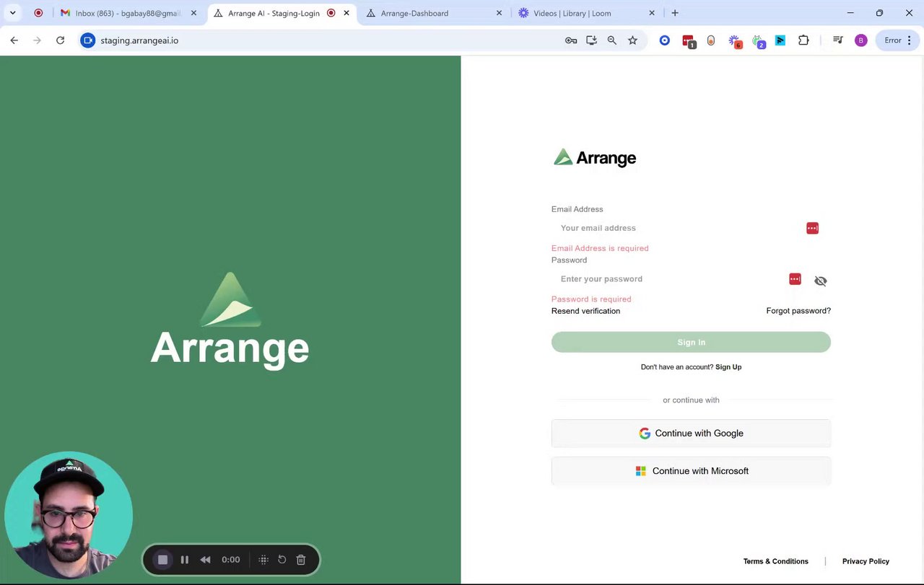Open password manager icon in email field
Viewport: 924px width, 585px height.
pyautogui.click(x=812, y=228)
